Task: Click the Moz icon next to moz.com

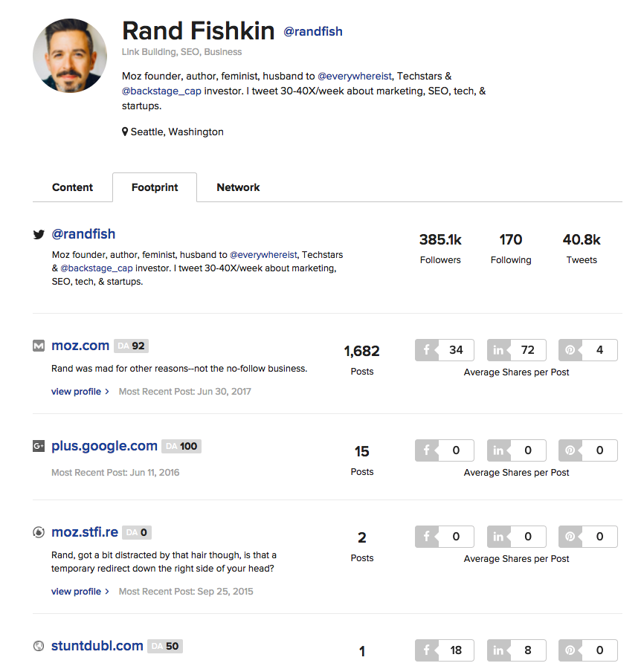Action: [x=39, y=346]
